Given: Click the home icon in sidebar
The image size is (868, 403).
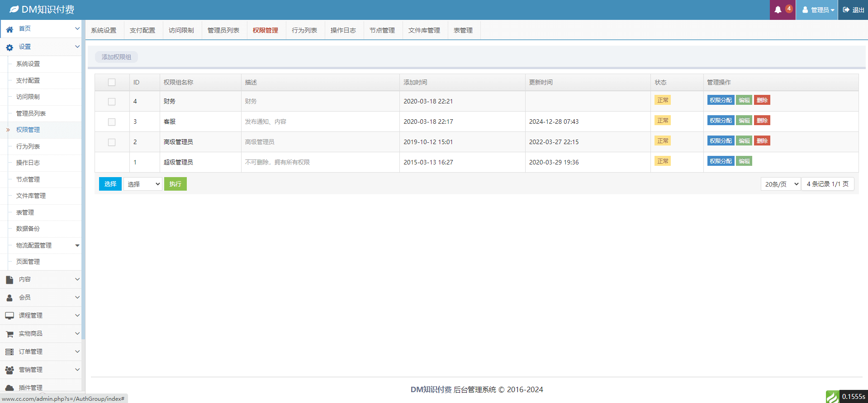Looking at the screenshot, I should click(x=9, y=29).
